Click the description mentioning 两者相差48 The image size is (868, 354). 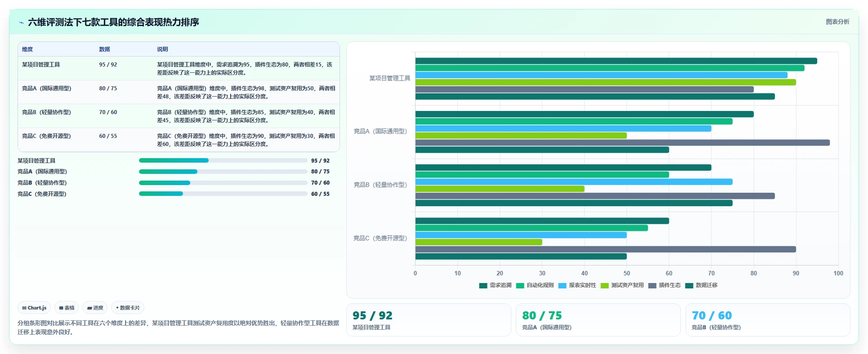246,93
